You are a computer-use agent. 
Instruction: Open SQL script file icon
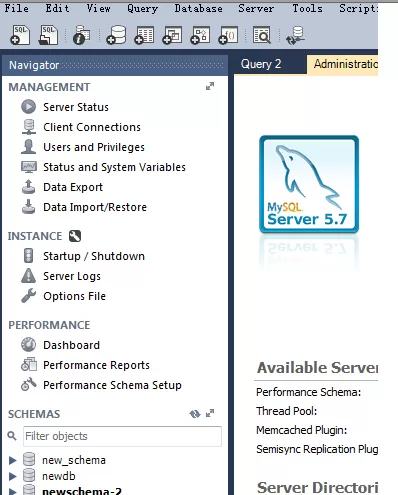tap(48, 35)
